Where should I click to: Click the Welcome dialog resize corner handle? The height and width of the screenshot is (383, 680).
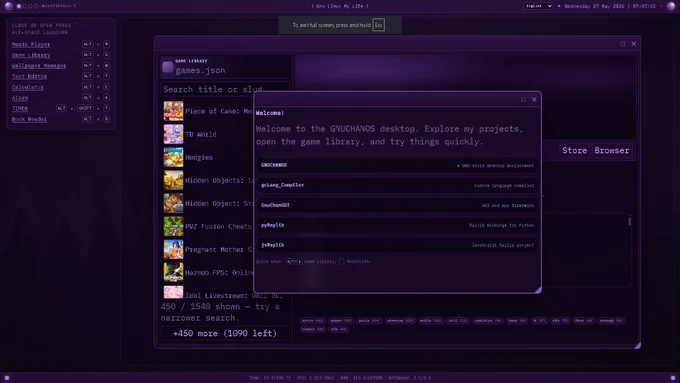tap(538, 290)
